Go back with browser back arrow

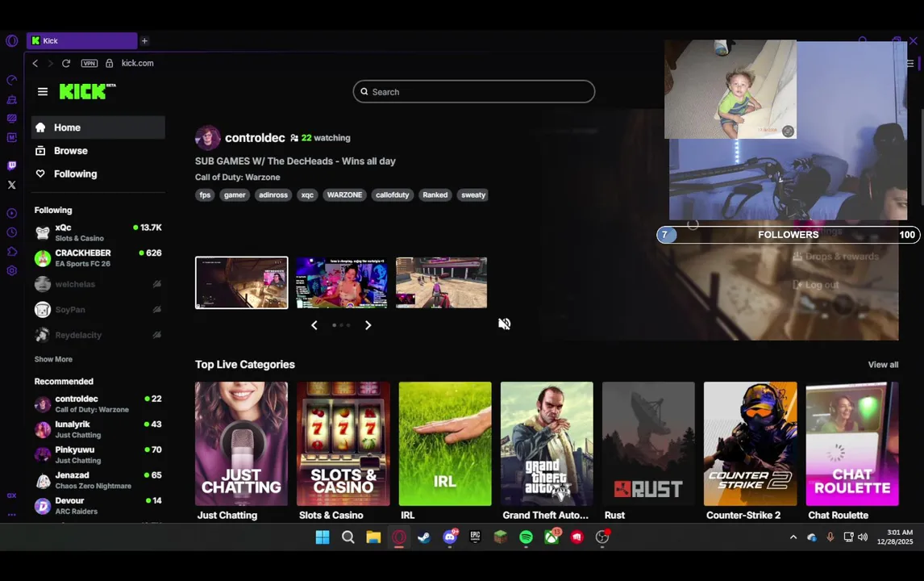(35, 63)
